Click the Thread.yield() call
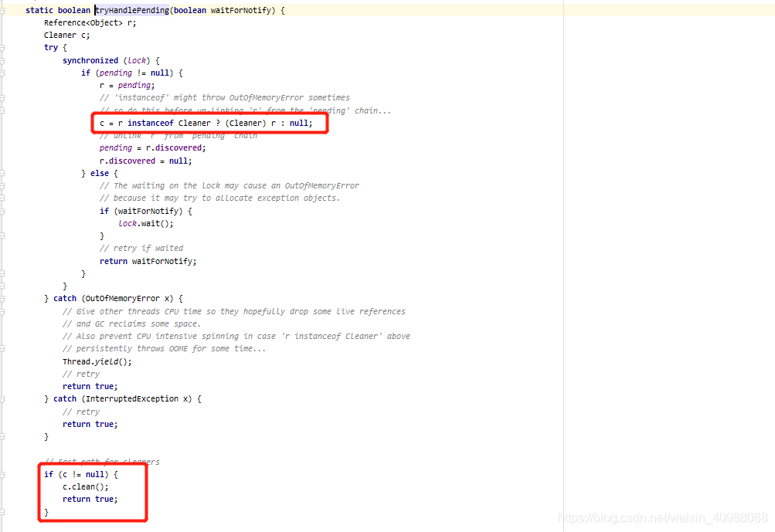The width and height of the screenshot is (775, 532). pyautogui.click(x=97, y=361)
